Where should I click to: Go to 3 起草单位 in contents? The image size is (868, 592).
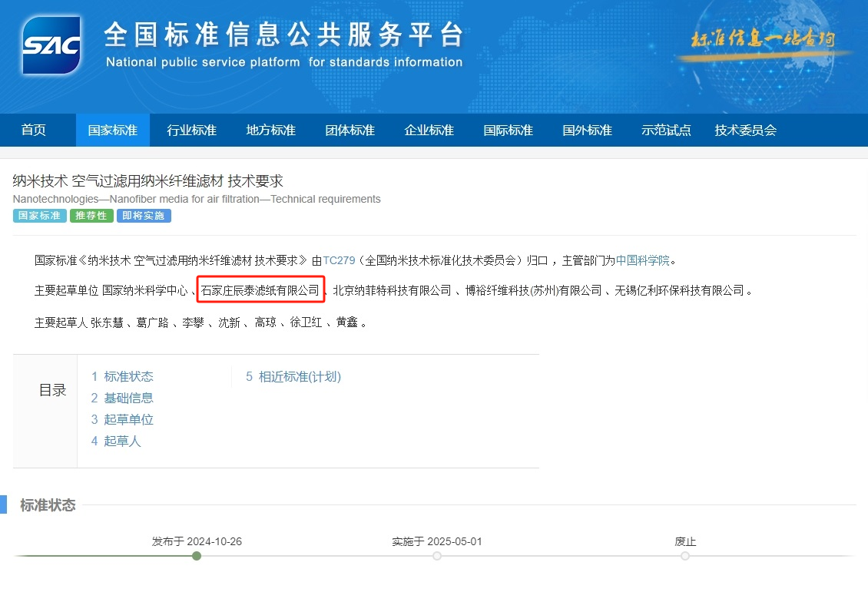coord(122,419)
